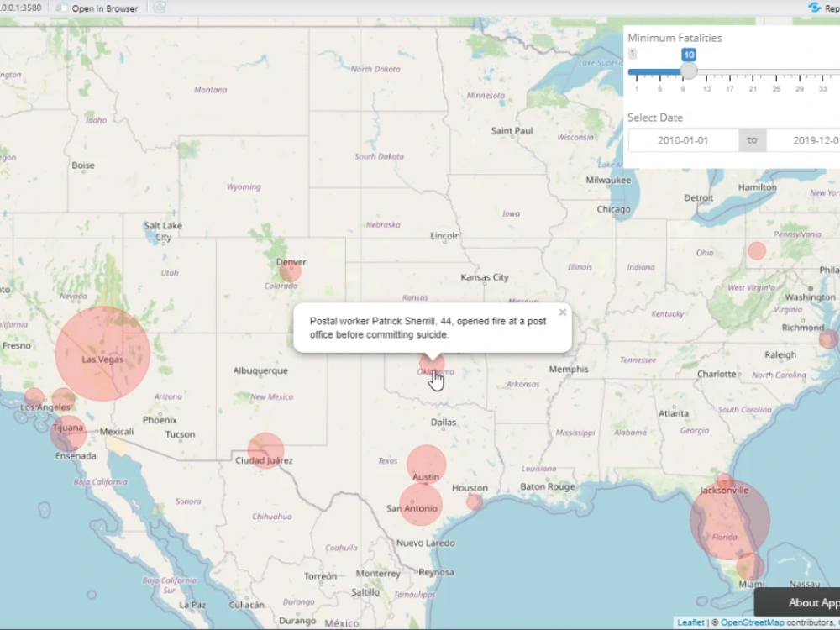Image resolution: width=840 pixels, height=630 pixels.
Task: Click the small Houston circle marker
Action: pyautogui.click(x=474, y=502)
